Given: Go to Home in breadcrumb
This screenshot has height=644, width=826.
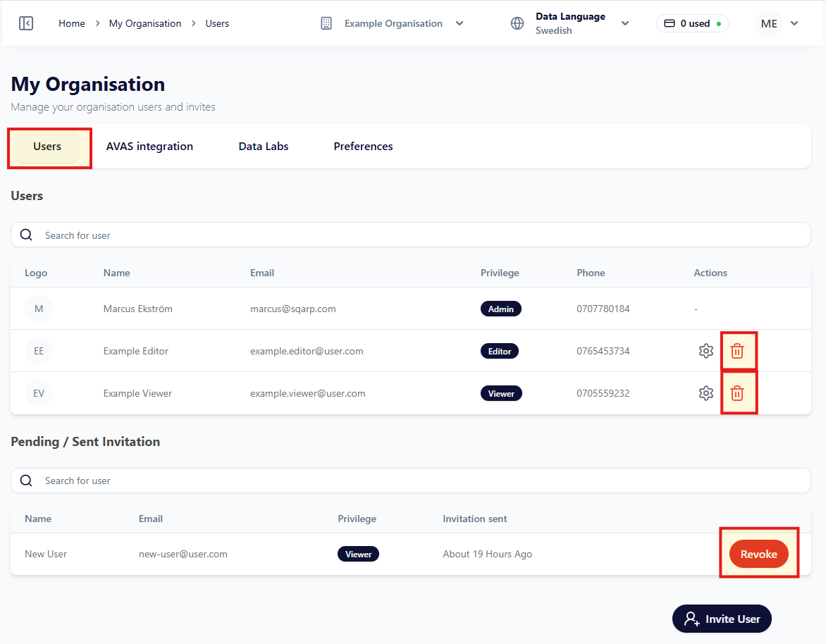Looking at the screenshot, I should click(x=72, y=23).
